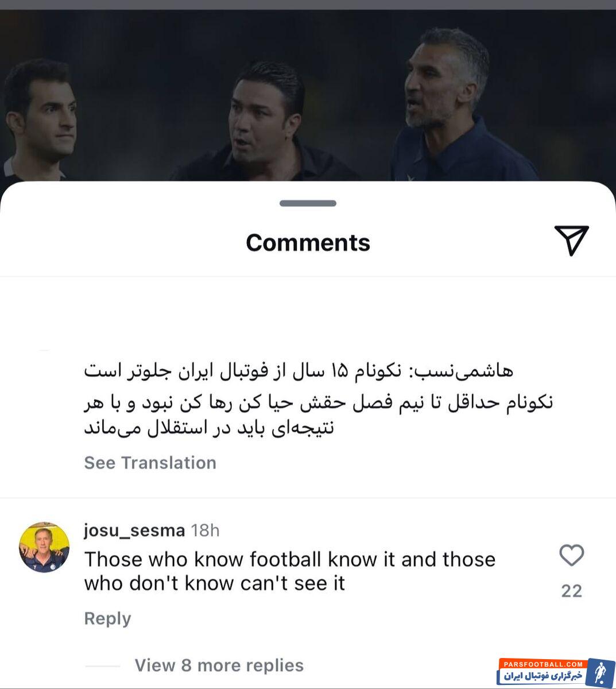The height and width of the screenshot is (689, 616).
Task: Open the josu_sesma username link
Action: tap(134, 530)
